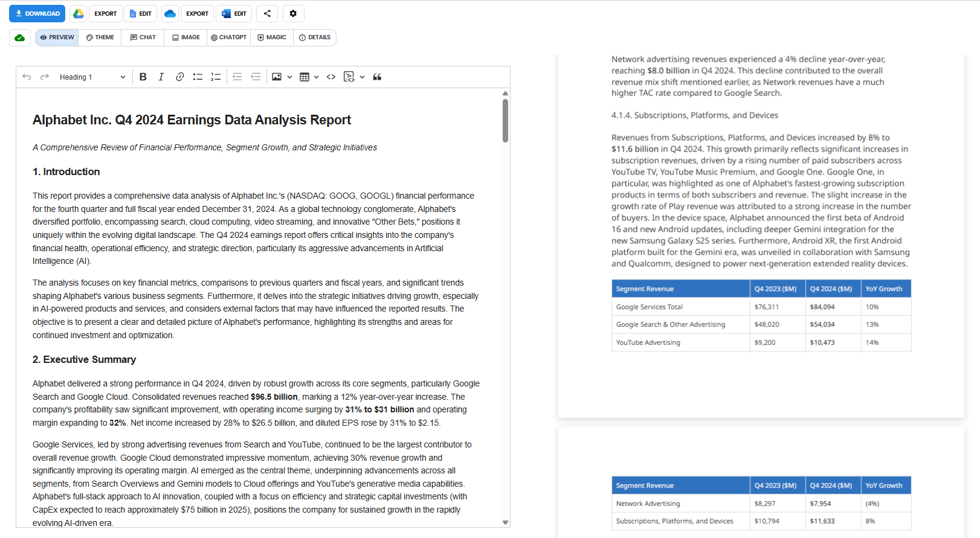This screenshot has height=538, width=980.
Task: Click the insert code block icon
Action: [x=349, y=77]
